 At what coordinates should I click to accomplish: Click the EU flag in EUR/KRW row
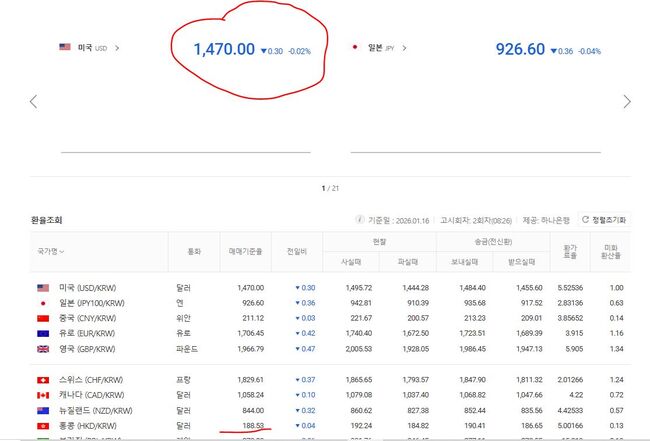[43, 333]
